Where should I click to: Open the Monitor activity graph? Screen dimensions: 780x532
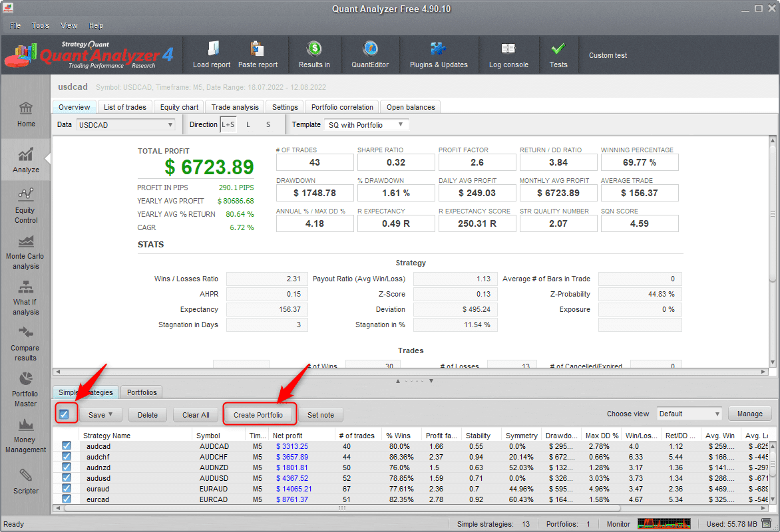tap(664, 523)
